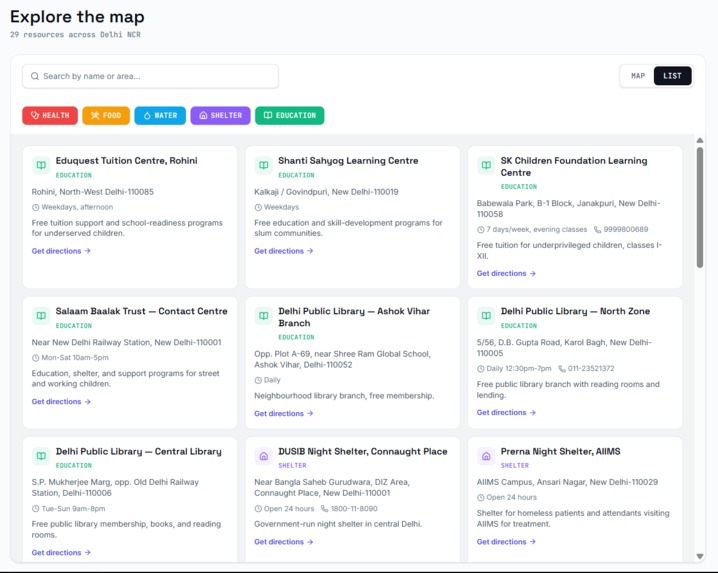Click the phone icon next to 1800-11-8090
The width and height of the screenshot is (718, 573).
tap(325, 509)
